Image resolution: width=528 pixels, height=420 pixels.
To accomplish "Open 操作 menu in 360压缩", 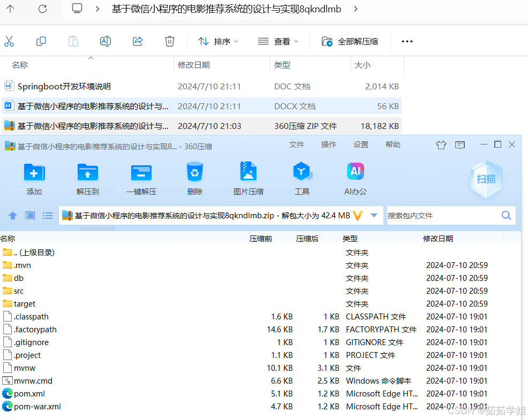I will [x=329, y=144].
